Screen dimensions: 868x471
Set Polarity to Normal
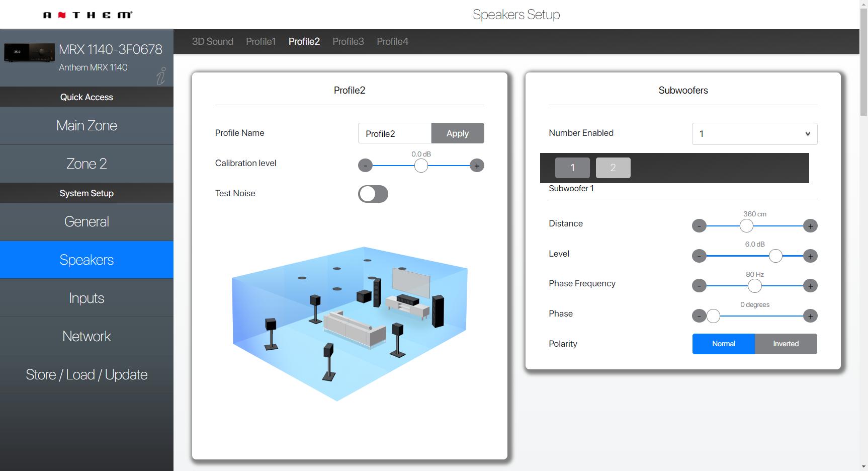(x=724, y=344)
